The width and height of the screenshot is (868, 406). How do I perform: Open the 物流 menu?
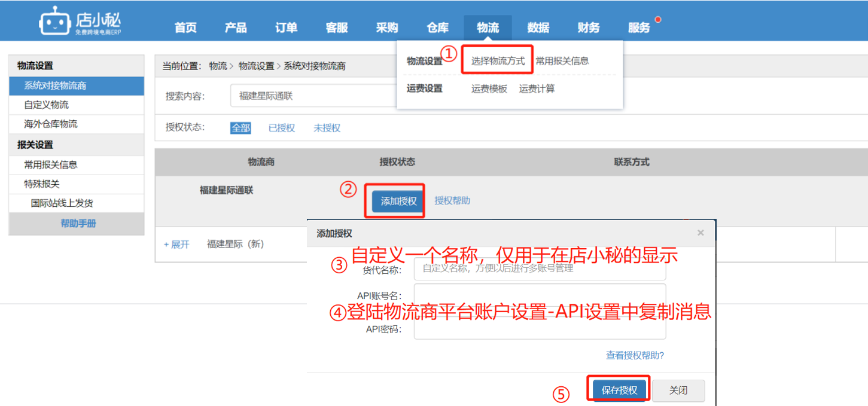488,28
